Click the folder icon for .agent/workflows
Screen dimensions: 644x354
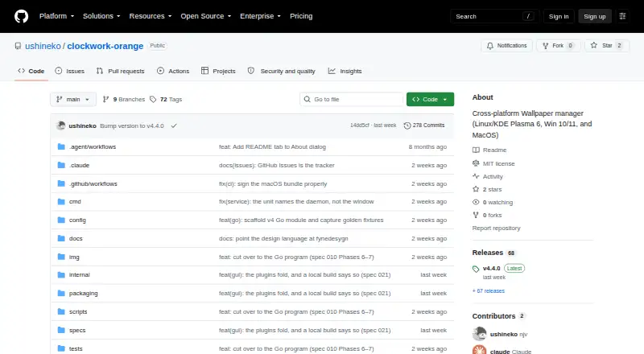pyautogui.click(x=61, y=146)
